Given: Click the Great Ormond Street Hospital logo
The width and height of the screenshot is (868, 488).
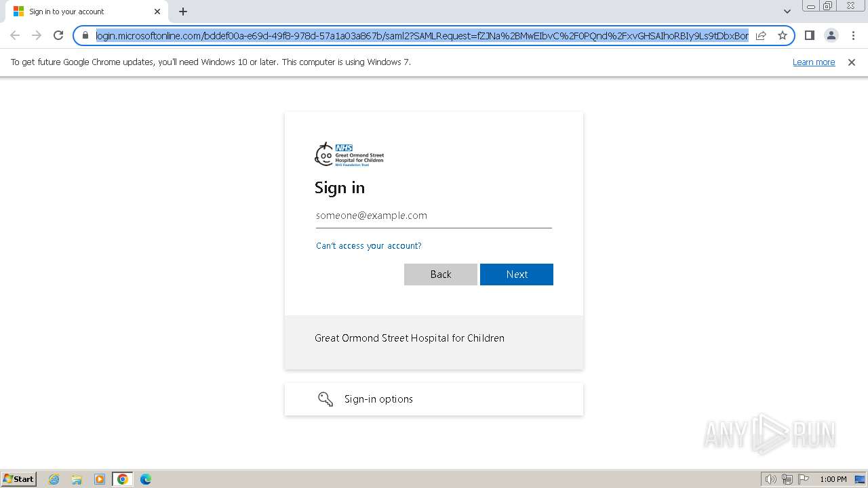Looking at the screenshot, I should click(x=349, y=155).
